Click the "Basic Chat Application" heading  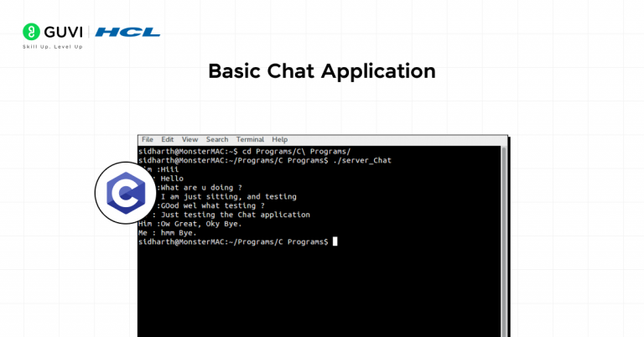pyautogui.click(x=322, y=71)
